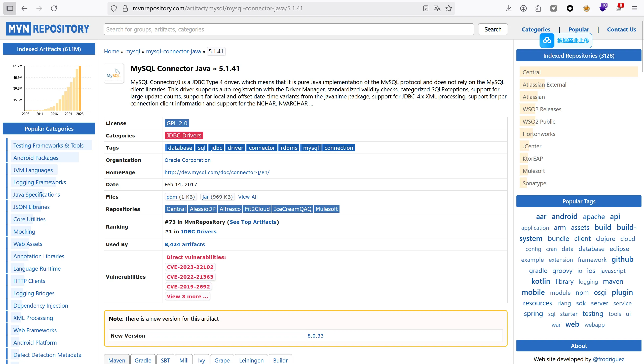Bookmark this page with star icon
Image resolution: width=644 pixels, height=364 pixels.
[x=449, y=8]
